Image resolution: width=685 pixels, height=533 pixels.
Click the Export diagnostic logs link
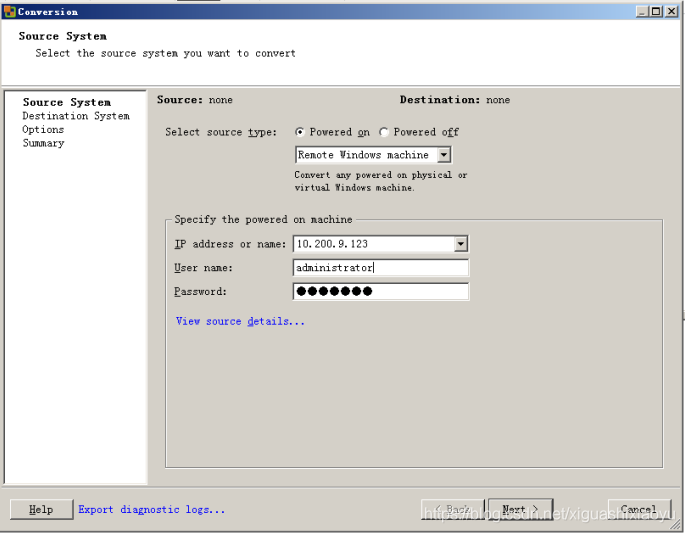point(152,509)
